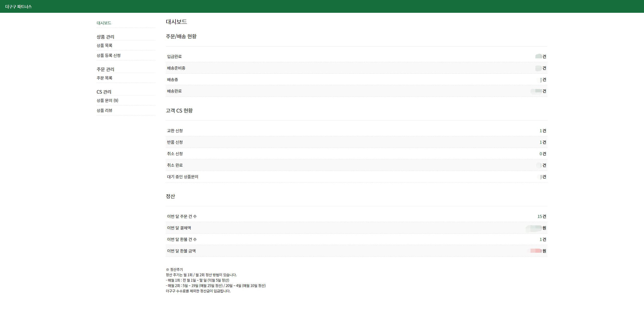Click 이번 달 환불 건 수 1건
Image resolution: width=644 pixels, height=309 pixels.
tap(543, 239)
